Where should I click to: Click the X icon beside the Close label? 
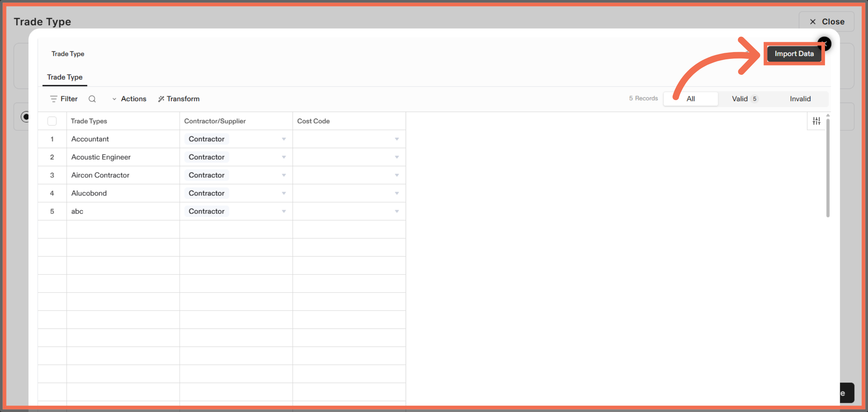click(813, 22)
